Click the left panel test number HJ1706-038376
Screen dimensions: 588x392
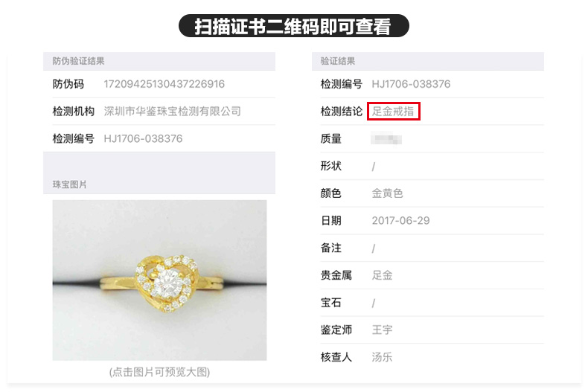click(143, 138)
